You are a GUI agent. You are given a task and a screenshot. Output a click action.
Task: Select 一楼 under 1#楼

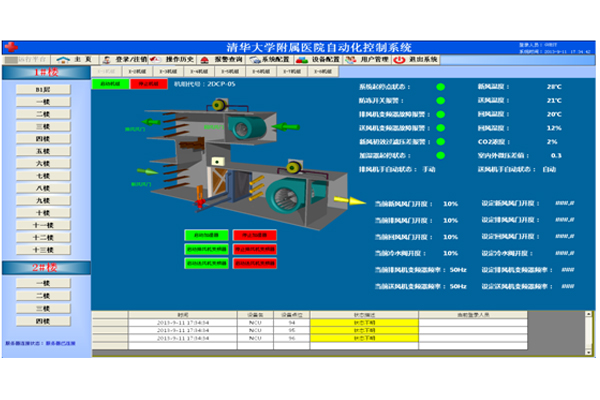[x=43, y=102]
